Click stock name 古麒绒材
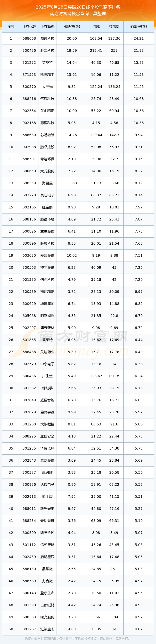156x644 pixels. click(x=47, y=605)
